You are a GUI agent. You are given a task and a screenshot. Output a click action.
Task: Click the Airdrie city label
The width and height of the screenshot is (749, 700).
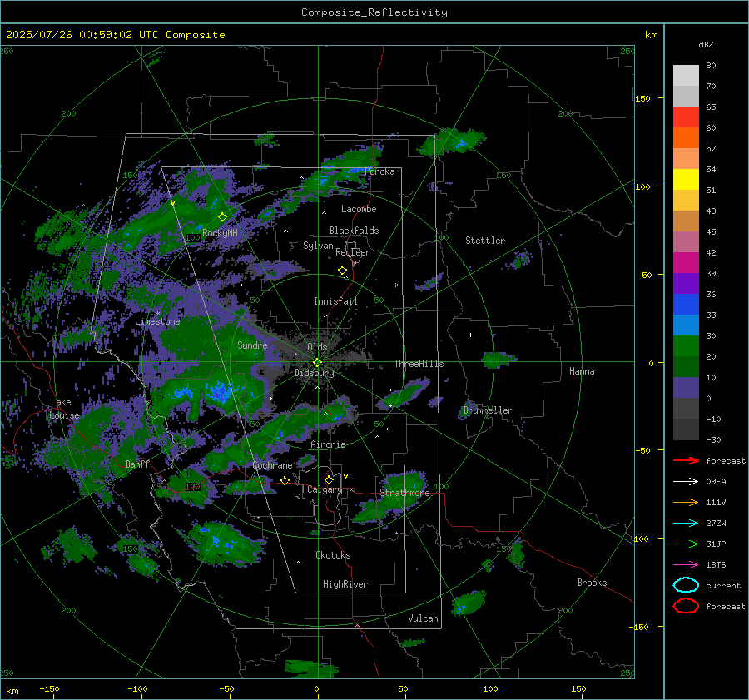coord(328,444)
